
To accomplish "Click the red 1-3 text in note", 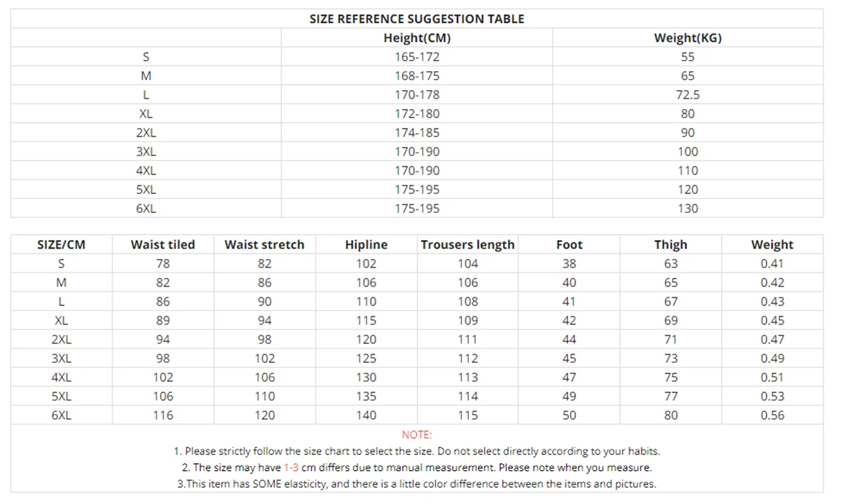I will coord(291,467).
